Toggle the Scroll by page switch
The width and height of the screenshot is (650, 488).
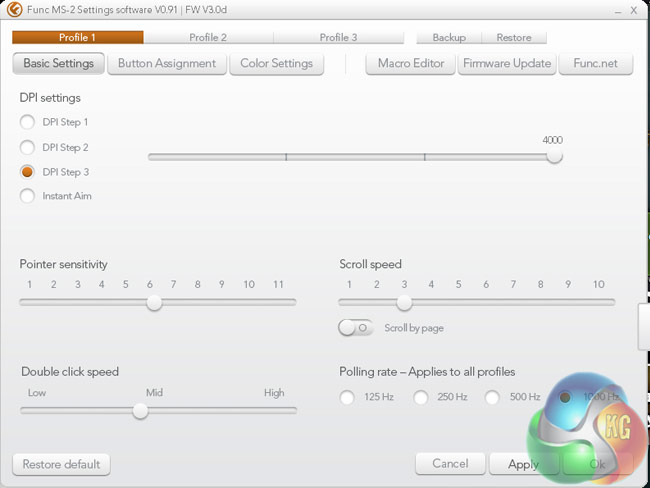click(355, 328)
